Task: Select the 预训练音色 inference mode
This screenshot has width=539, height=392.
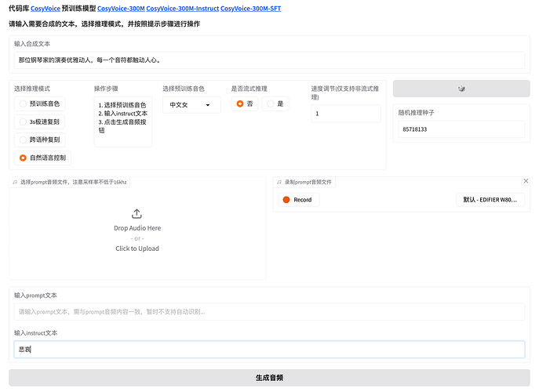Action: coord(24,103)
